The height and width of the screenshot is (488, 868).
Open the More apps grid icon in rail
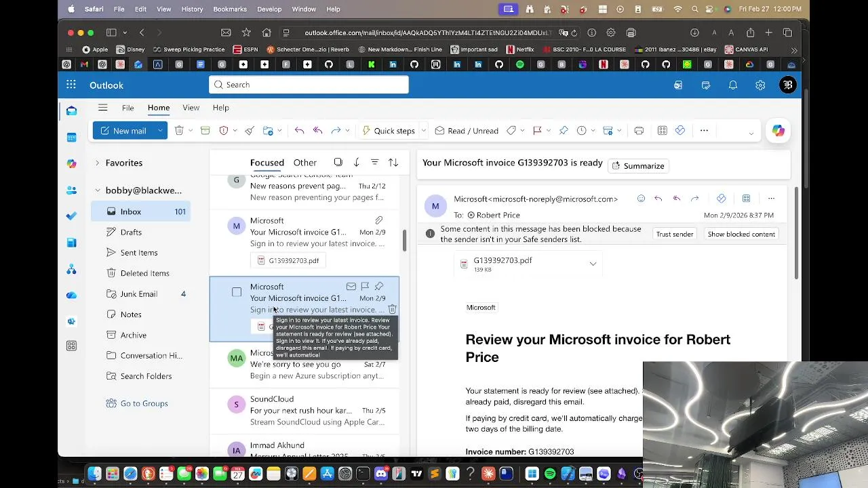[x=71, y=346]
